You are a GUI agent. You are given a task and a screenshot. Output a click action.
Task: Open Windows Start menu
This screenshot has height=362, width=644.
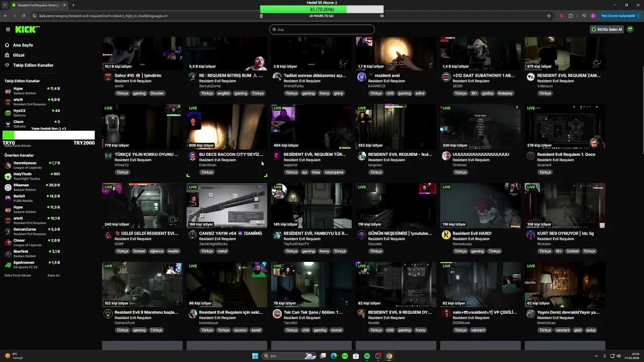(x=255, y=356)
